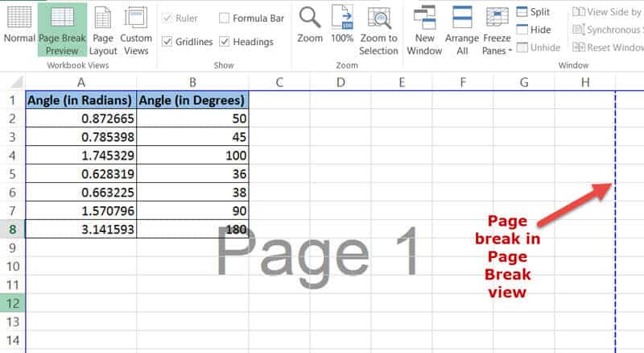Open a New Window
The image size is (644, 353).
(x=424, y=31)
